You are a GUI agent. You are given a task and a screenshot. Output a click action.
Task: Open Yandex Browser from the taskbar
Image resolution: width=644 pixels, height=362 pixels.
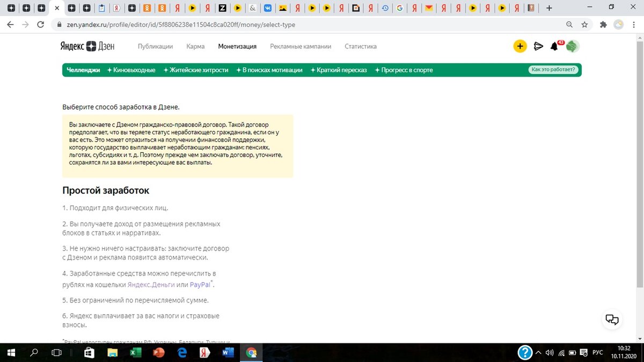coord(204,352)
